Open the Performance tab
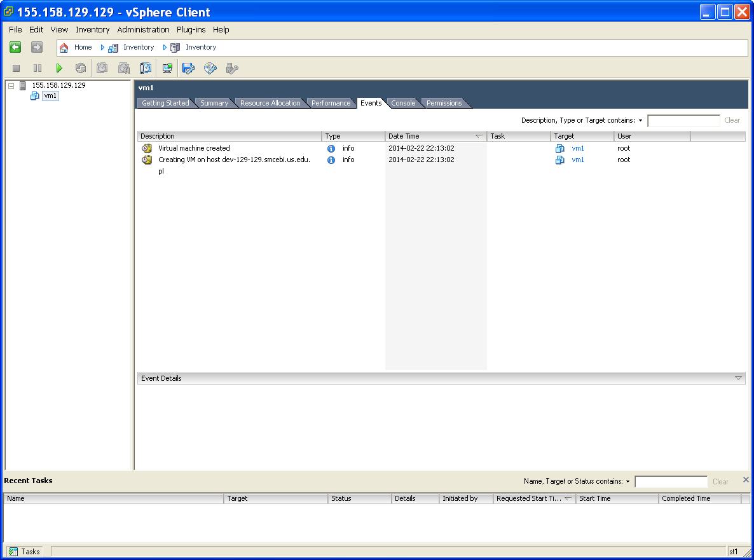Viewport: 754px width, 560px height. pyautogui.click(x=331, y=104)
